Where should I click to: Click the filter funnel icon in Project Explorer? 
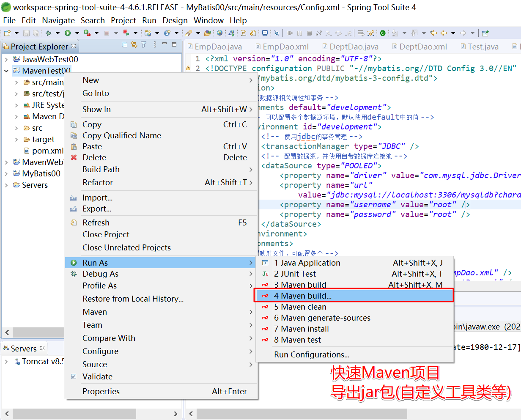click(144, 44)
